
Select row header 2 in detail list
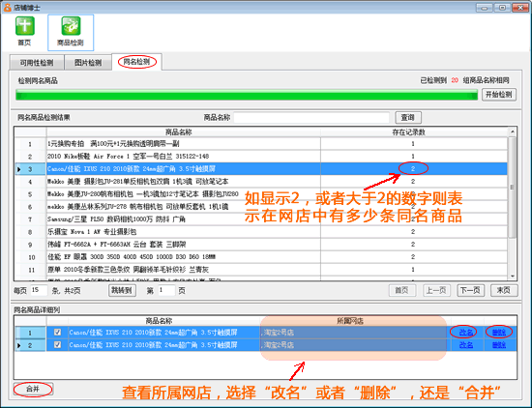(30, 345)
